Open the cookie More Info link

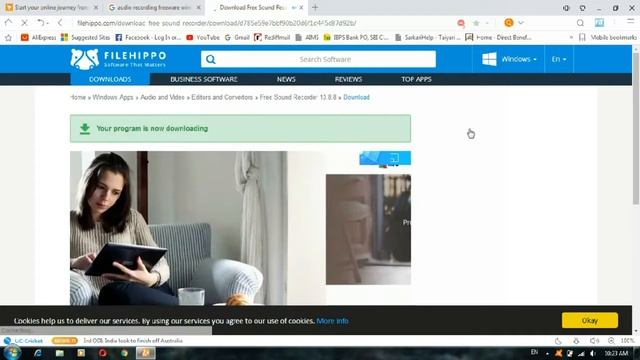(332, 321)
